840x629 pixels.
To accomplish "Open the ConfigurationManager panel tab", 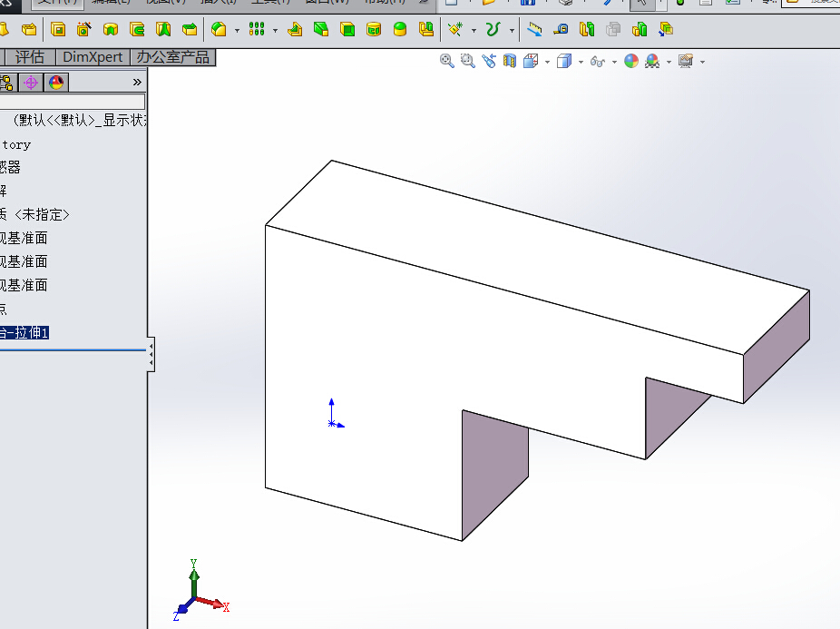I will point(6,82).
